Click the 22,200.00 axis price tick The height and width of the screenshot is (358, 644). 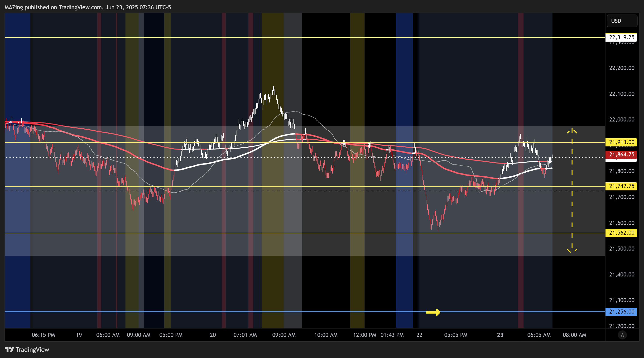pyautogui.click(x=622, y=68)
